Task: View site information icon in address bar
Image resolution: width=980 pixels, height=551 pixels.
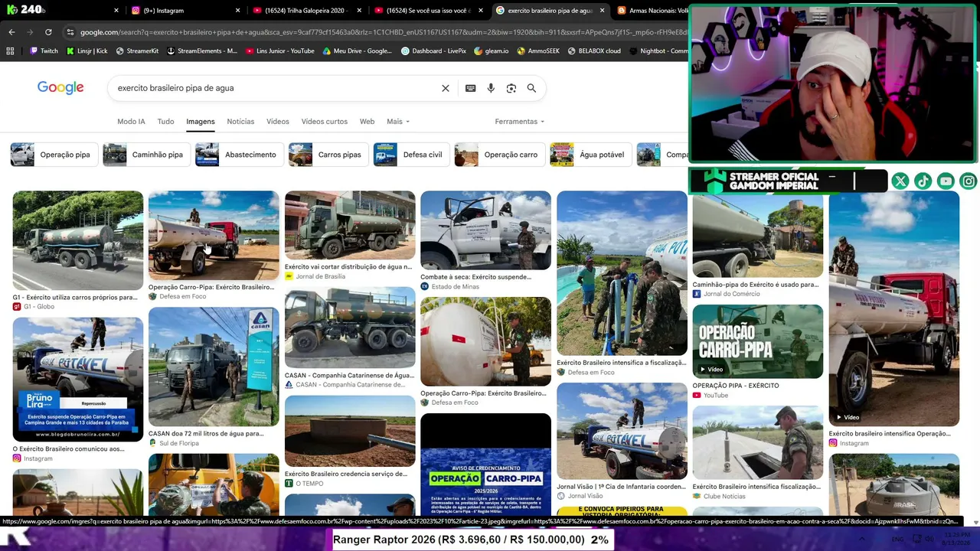Action: [x=70, y=32]
